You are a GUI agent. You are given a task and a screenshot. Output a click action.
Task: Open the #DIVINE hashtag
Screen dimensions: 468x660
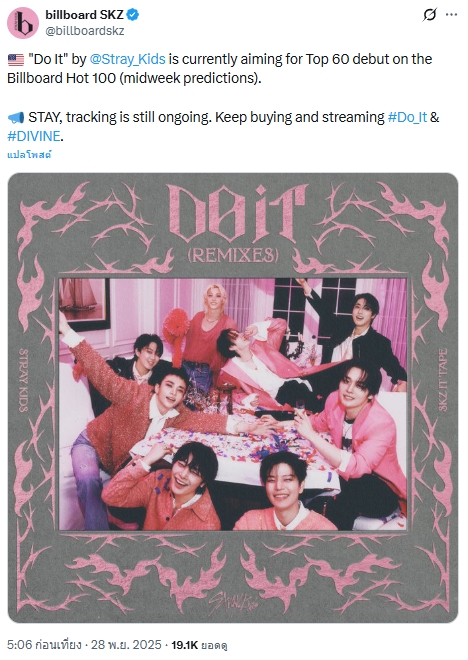(x=34, y=136)
